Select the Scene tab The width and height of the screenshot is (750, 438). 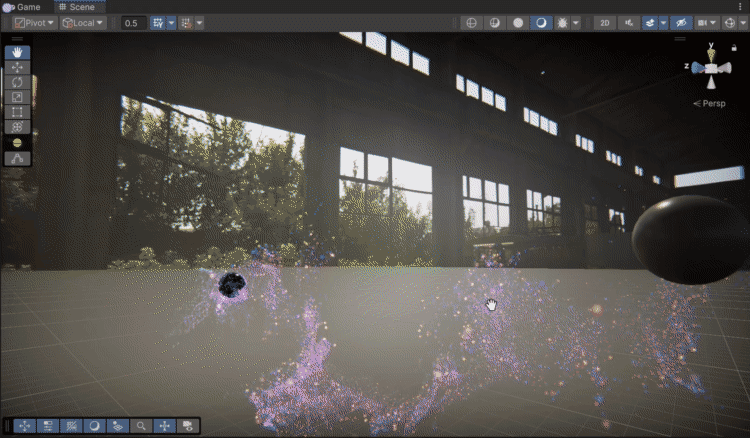tap(78, 7)
